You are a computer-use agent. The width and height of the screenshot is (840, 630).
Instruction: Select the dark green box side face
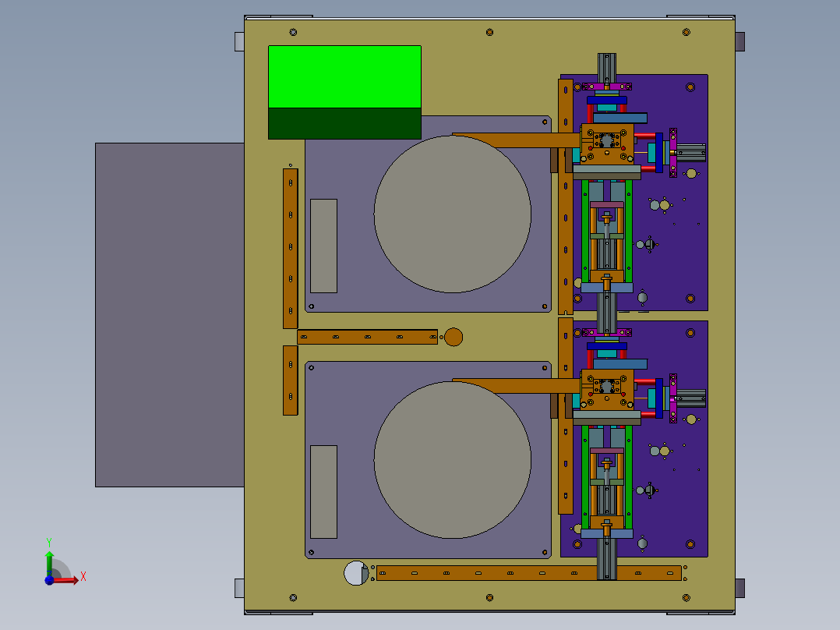pos(344,123)
